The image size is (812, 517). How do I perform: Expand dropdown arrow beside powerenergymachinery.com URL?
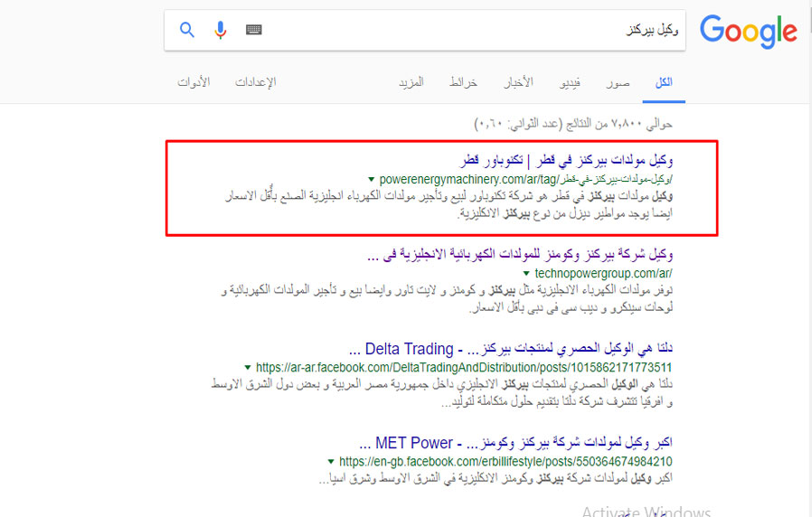[371, 180]
